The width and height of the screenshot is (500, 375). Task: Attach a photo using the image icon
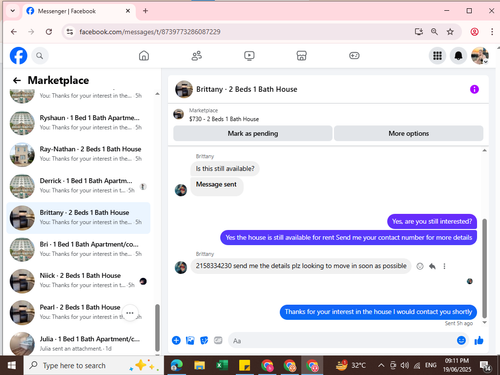point(190,340)
